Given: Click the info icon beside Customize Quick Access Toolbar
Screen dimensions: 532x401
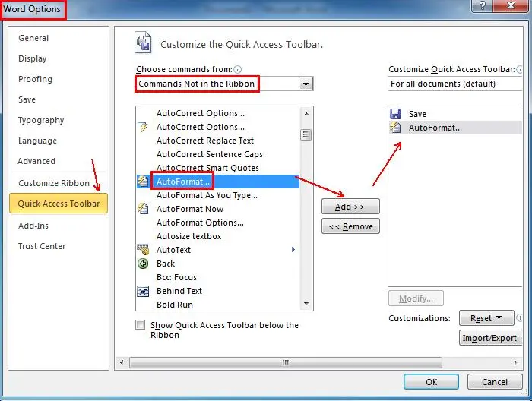Looking at the screenshot, I should (x=519, y=69).
